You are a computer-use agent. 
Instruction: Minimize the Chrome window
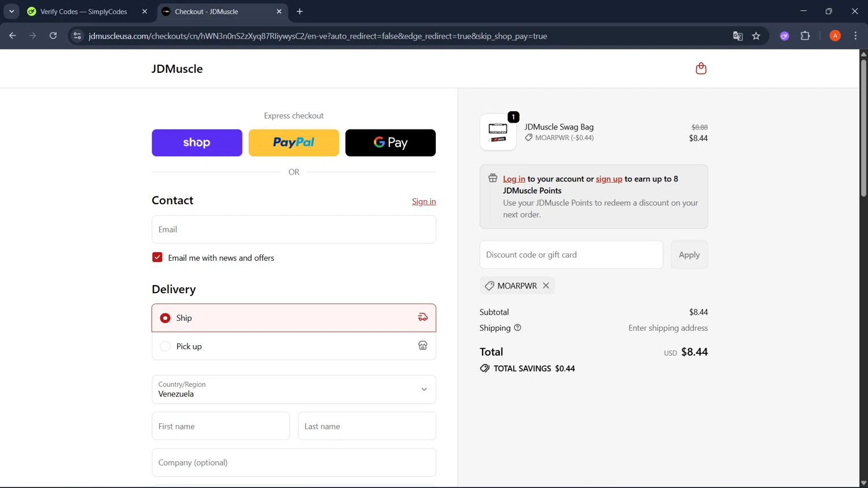tap(803, 11)
